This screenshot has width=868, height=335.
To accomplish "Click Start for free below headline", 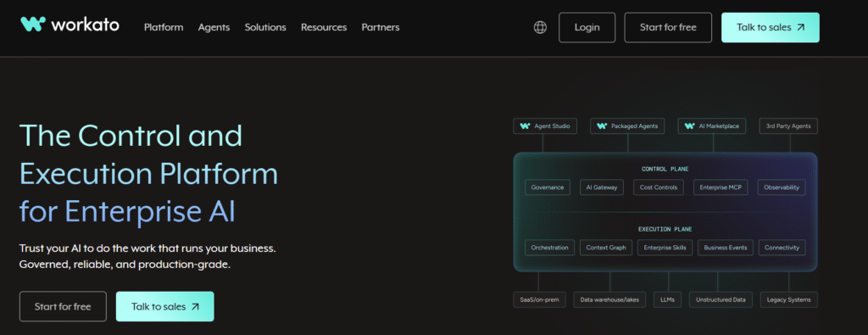I will (63, 306).
